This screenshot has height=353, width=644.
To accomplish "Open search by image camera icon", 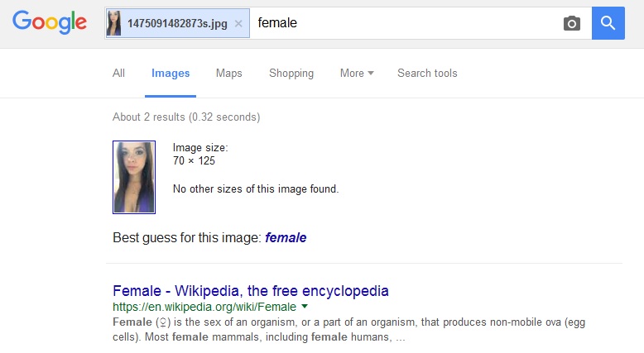I will (x=571, y=23).
